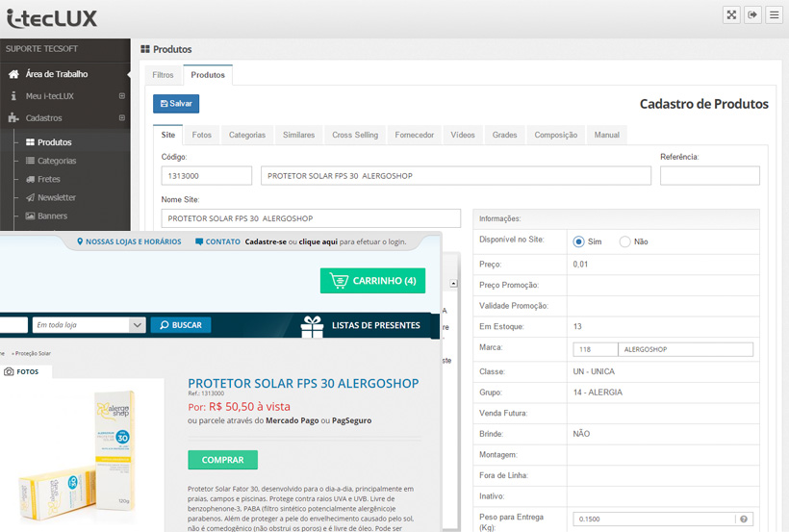
Task: Toggle fullscreen with the expand arrows icon
Action: pos(731,14)
